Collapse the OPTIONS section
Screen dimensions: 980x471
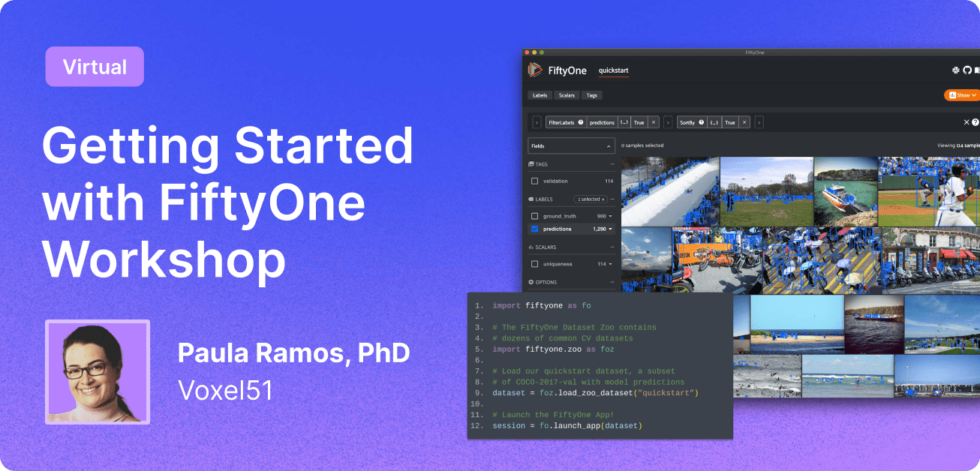[x=612, y=282]
